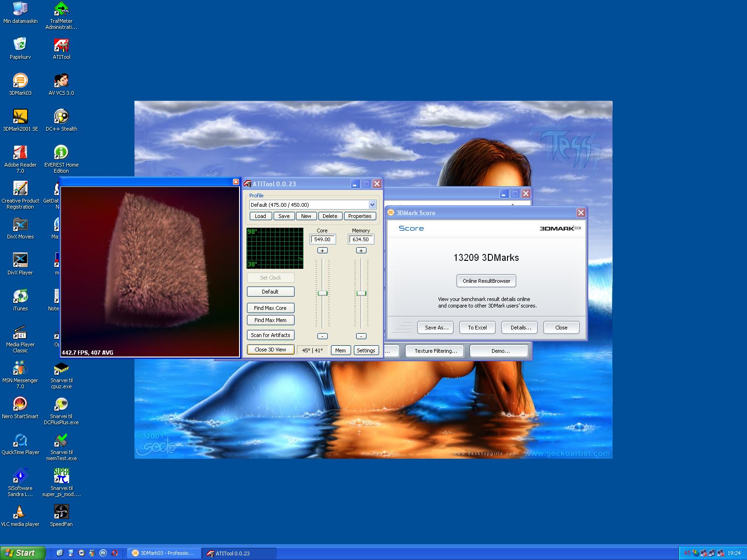This screenshot has width=747, height=560.
Task: Select the cpuz.exe shortcut icon
Action: tap(61, 375)
